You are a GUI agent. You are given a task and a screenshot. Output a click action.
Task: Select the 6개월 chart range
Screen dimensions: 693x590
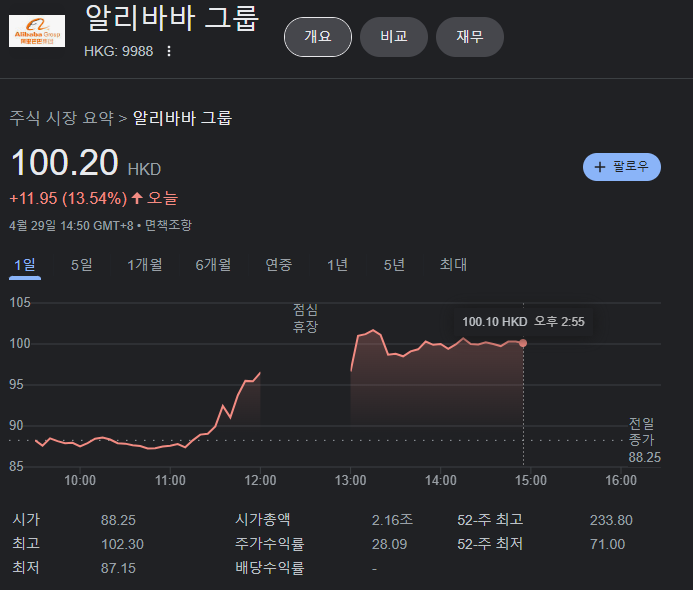(213, 265)
